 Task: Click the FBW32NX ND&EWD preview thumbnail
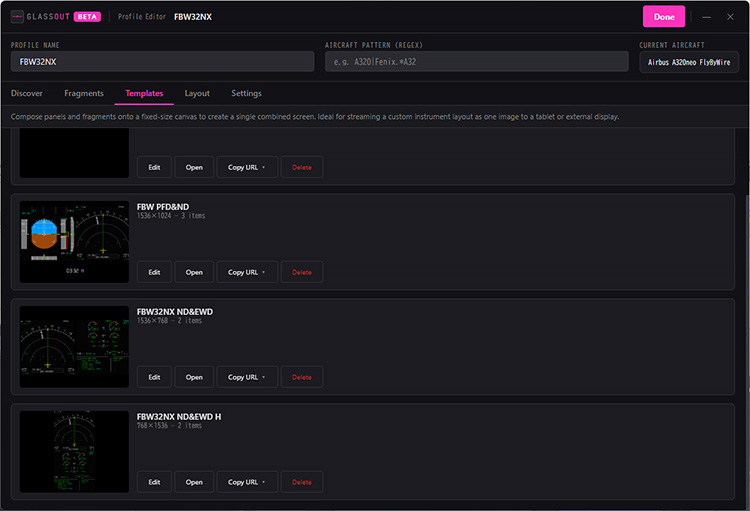coord(74,346)
